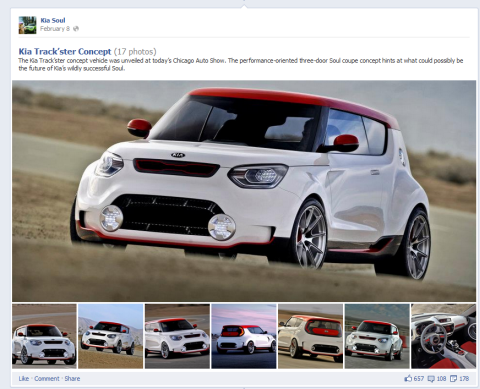The width and height of the screenshot is (480, 389).
Task: Click the 17 photos count text
Action: tap(135, 52)
